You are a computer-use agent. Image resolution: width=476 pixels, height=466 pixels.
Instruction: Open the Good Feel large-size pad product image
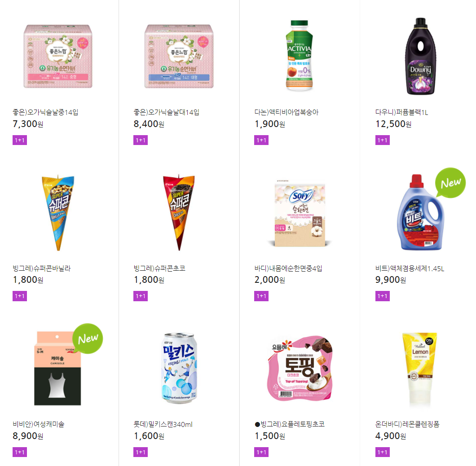[179, 57]
